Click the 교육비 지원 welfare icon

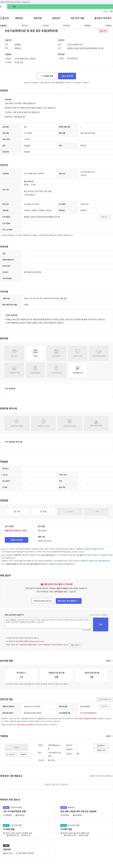78,353
